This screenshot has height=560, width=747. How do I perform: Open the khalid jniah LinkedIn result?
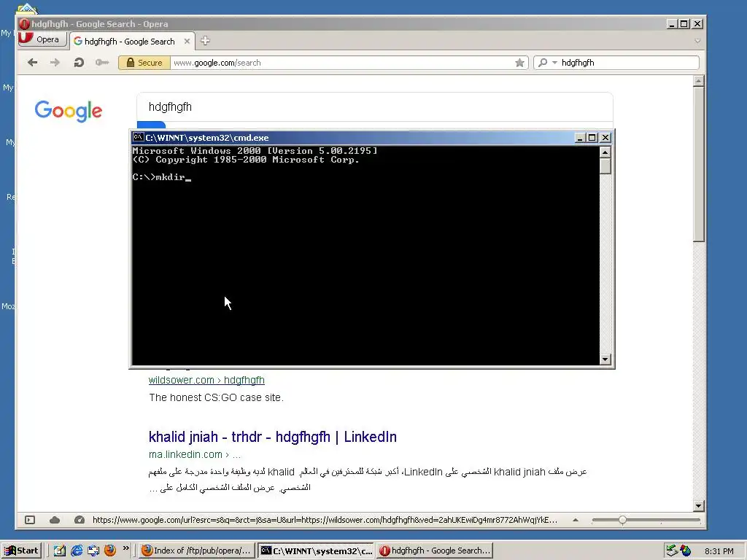point(273,437)
